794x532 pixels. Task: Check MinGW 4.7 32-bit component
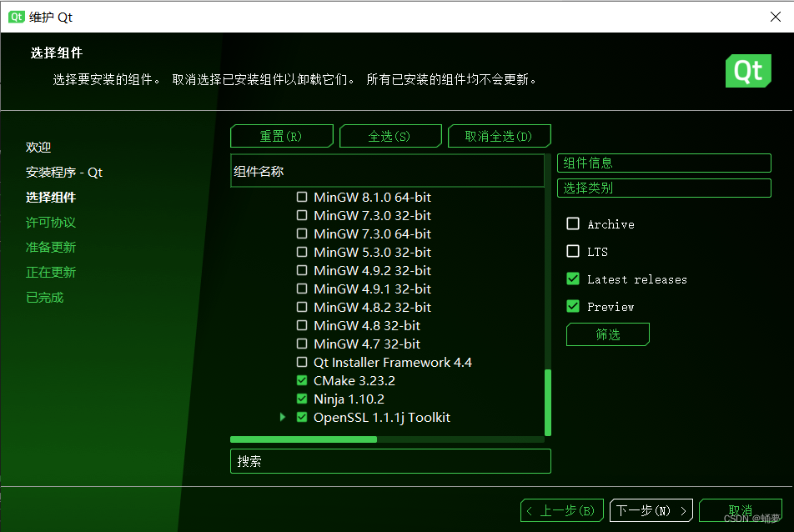[302, 344]
